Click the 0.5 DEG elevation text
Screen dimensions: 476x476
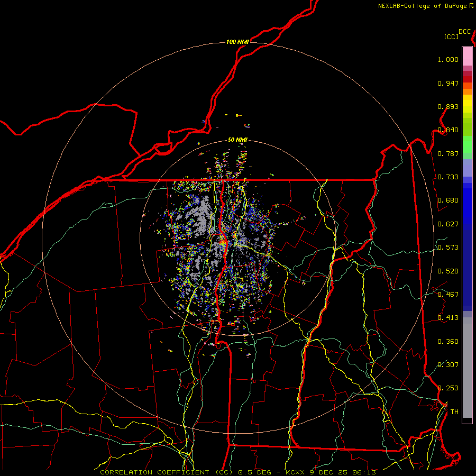pos(255,472)
